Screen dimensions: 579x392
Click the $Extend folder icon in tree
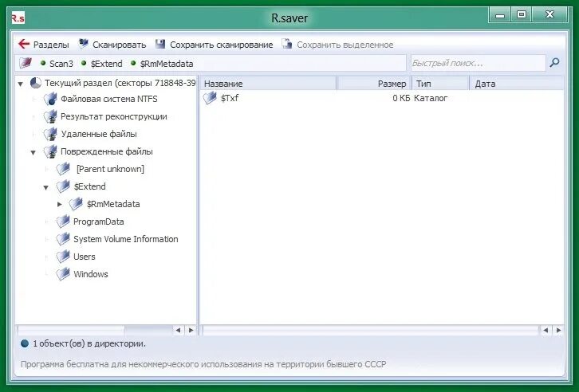63,186
